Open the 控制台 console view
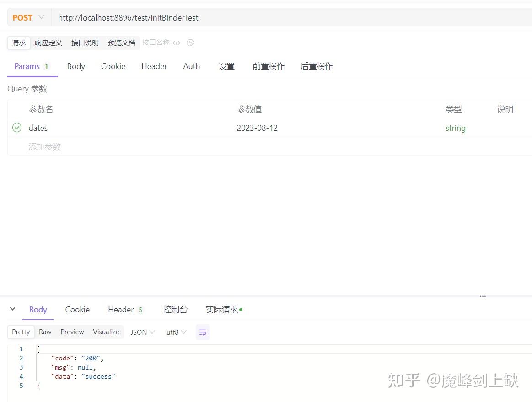532x402 pixels. click(175, 309)
